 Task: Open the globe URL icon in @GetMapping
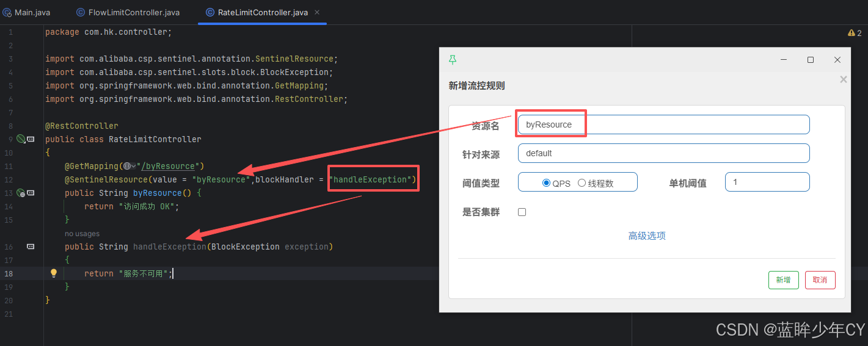[x=126, y=166]
